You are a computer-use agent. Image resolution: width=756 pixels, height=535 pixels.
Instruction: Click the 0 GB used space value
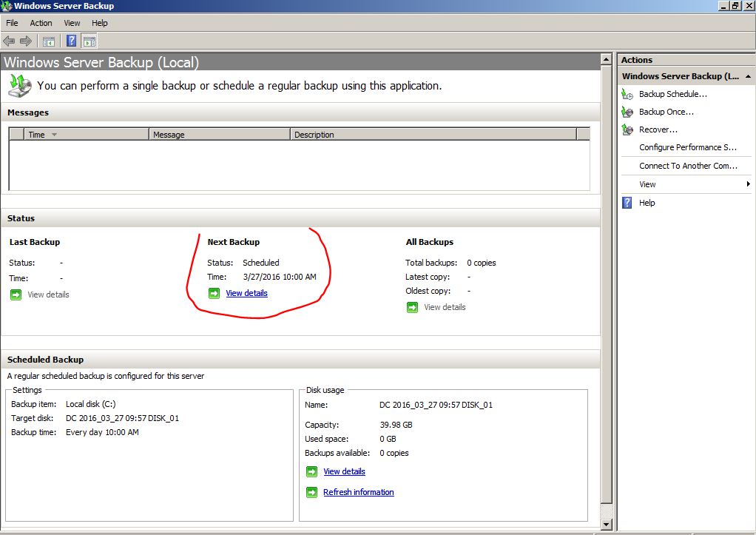tap(388, 439)
